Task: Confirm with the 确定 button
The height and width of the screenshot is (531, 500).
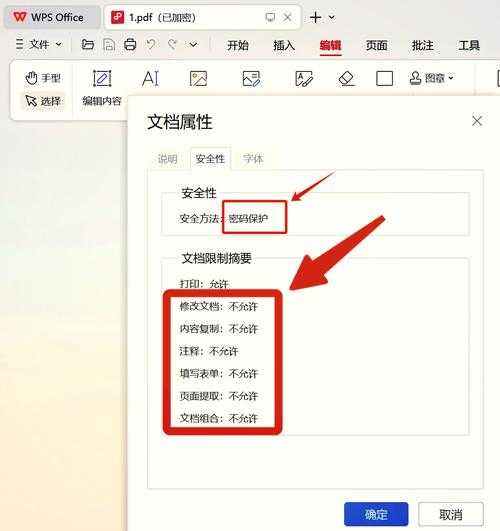Action: [376, 514]
